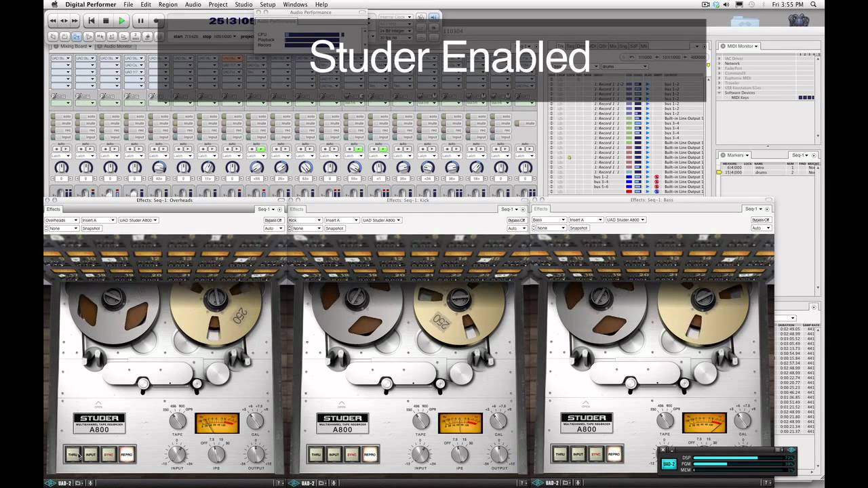Click Snapshot in Bass effects window
The height and width of the screenshot is (488, 868).
point(578,228)
